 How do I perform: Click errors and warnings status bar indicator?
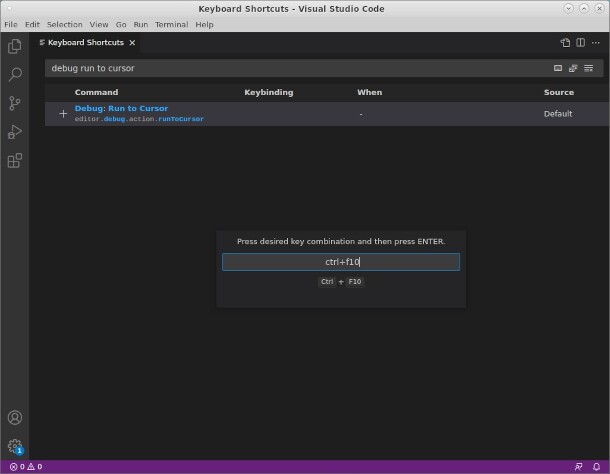[26, 467]
